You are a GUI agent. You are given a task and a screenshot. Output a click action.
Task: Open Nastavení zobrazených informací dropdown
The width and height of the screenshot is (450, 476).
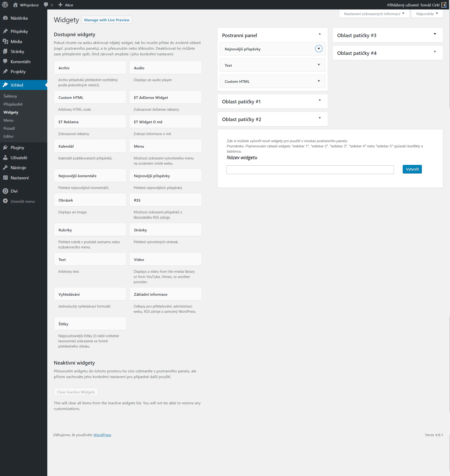pyautogui.click(x=374, y=14)
